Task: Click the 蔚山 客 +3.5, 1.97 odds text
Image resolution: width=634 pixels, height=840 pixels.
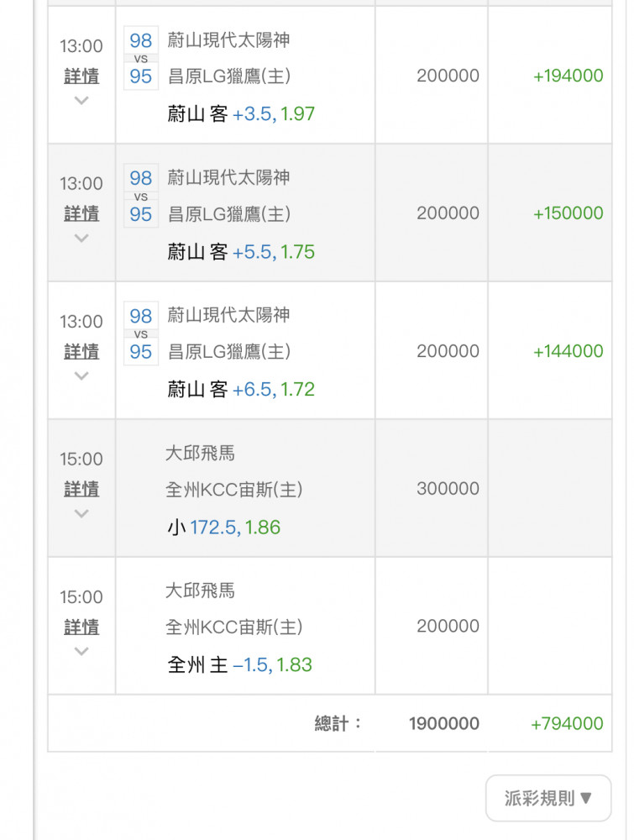Action: 241,114
